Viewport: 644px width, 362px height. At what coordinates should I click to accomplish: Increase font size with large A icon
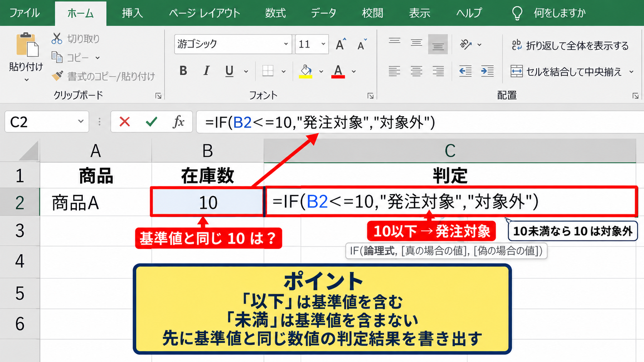click(340, 45)
